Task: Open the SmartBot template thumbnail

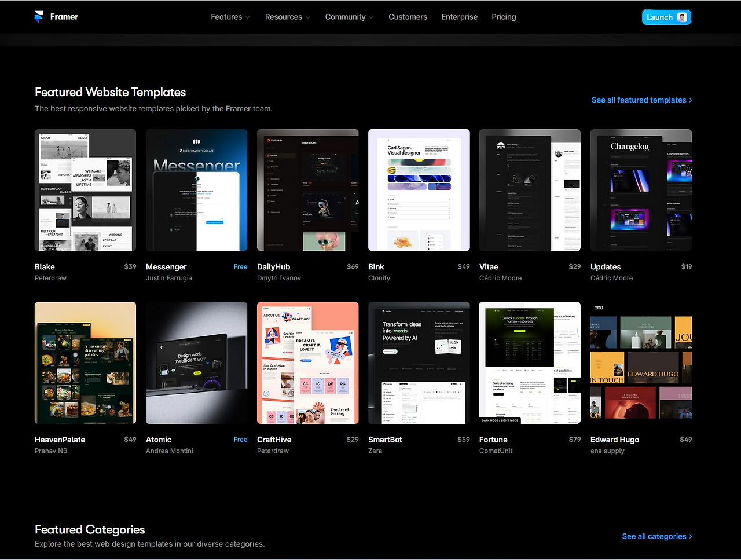Action: [419, 363]
